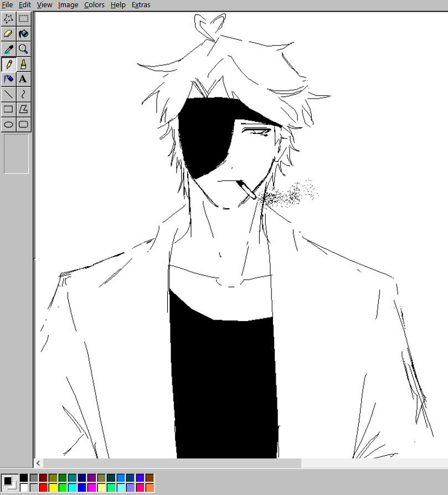Pick the black palette swatch
The image size is (448, 495).
[x=24, y=478]
